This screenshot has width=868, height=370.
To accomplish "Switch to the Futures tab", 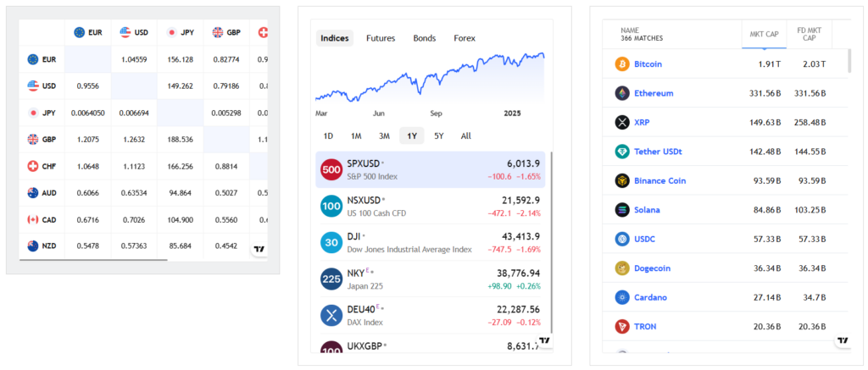I will (381, 38).
